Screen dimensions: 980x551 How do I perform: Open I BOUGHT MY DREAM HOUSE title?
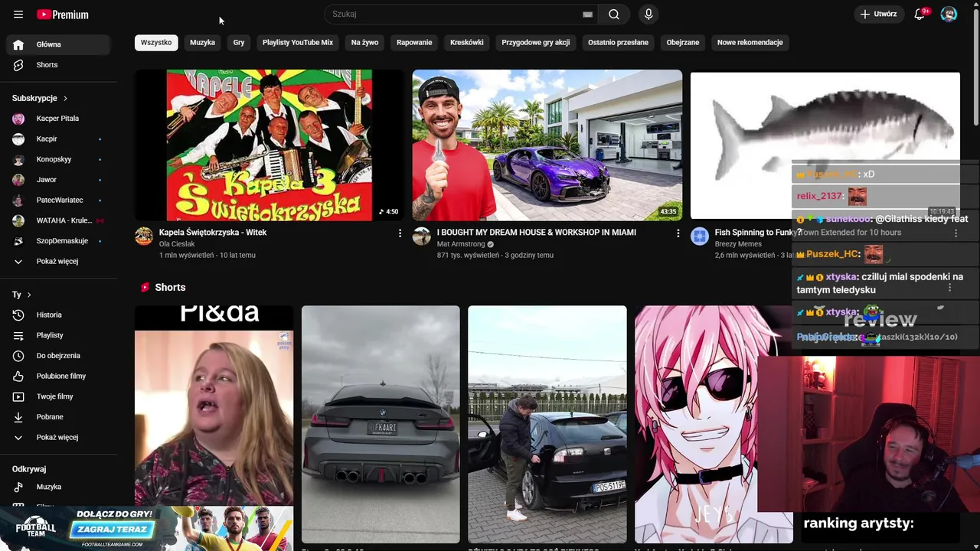[x=537, y=233]
